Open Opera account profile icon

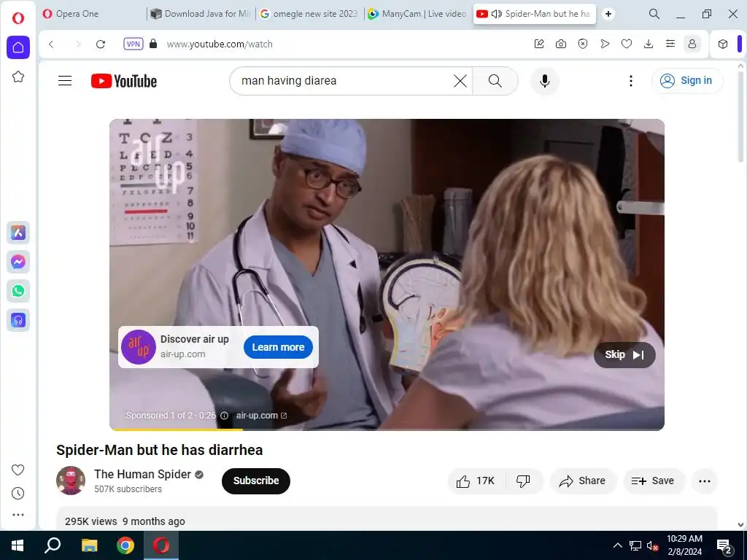coord(692,44)
